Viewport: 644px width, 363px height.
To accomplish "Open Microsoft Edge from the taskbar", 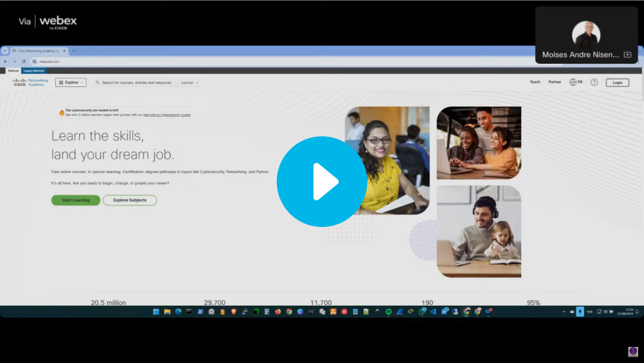I will point(178,311).
